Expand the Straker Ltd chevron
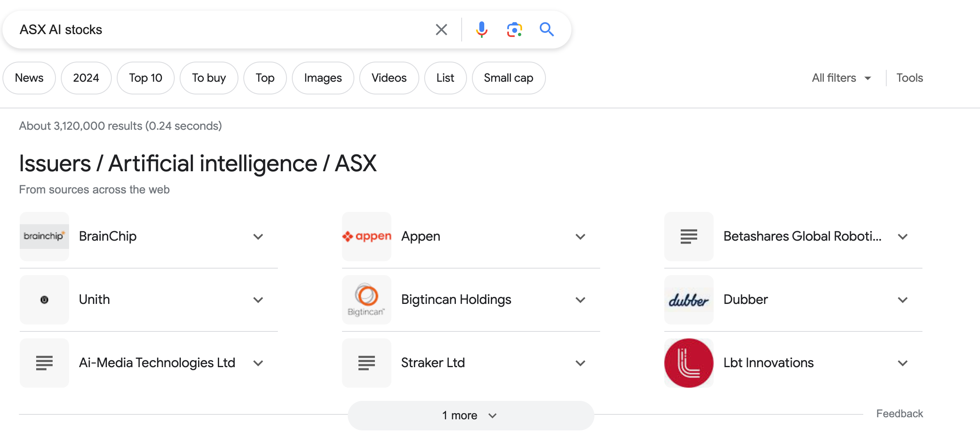 (580, 363)
